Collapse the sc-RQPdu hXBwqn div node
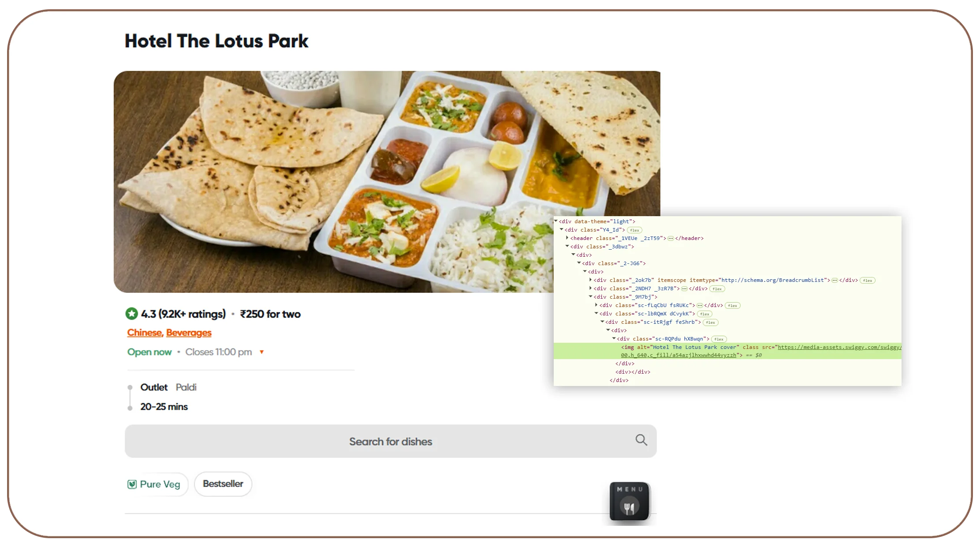 click(613, 338)
